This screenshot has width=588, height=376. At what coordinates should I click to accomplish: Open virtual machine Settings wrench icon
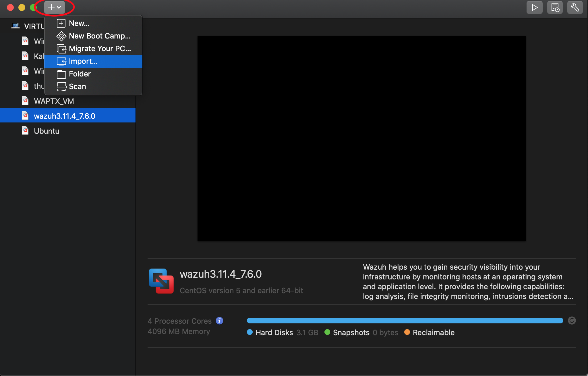point(575,7)
